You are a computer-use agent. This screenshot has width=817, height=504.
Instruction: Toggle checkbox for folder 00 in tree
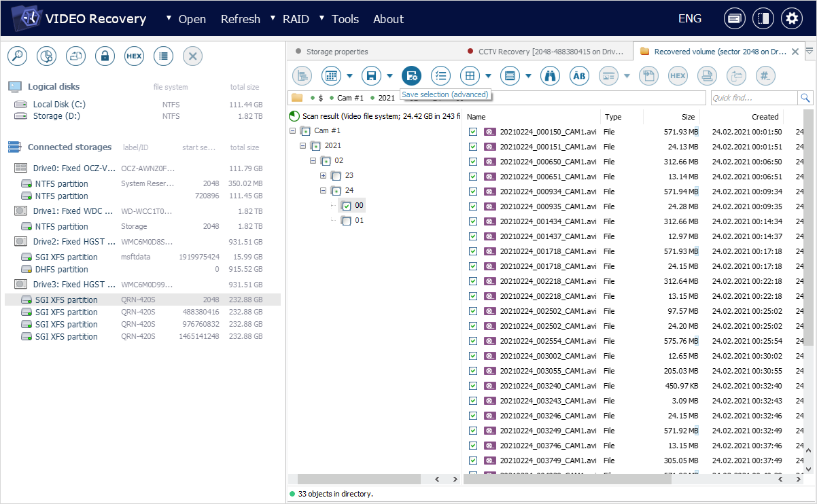[x=347, y=205]
